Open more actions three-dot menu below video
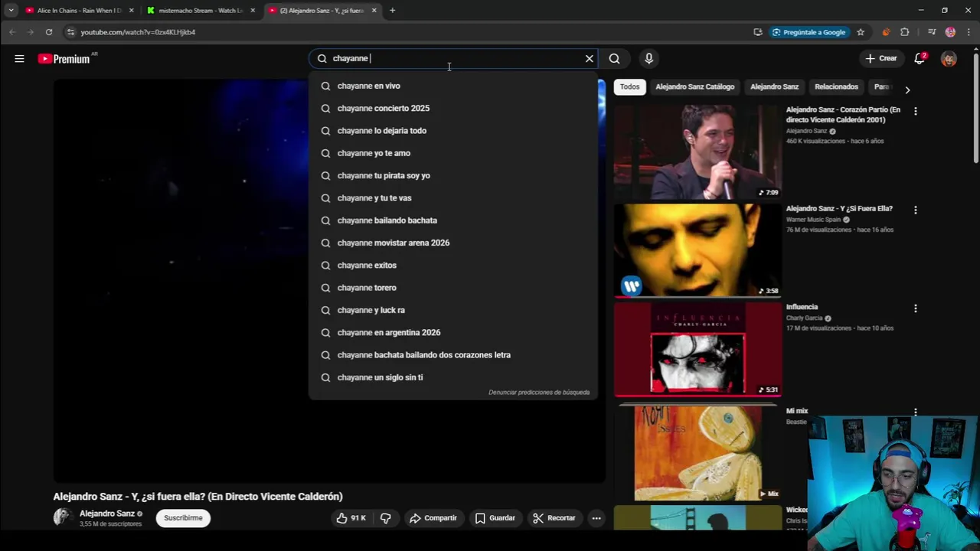The image size is (980, 551). point(596,518)
